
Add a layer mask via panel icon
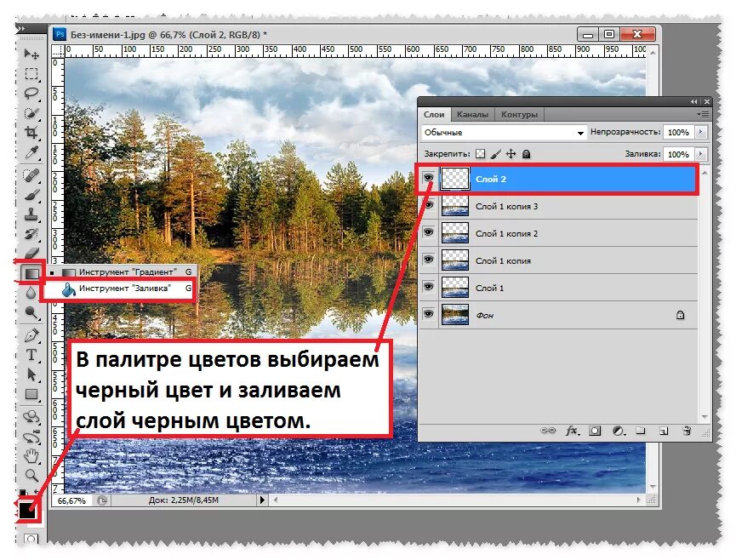click(595, 431)
